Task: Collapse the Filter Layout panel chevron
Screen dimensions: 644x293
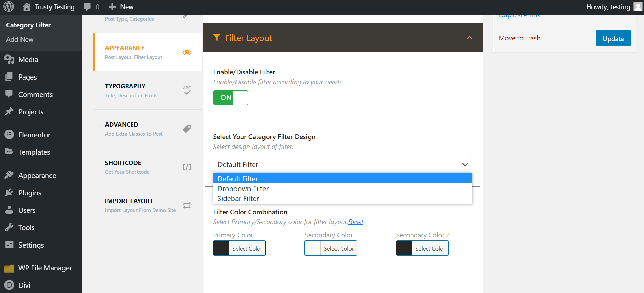Action: click(x=469, y=38)
